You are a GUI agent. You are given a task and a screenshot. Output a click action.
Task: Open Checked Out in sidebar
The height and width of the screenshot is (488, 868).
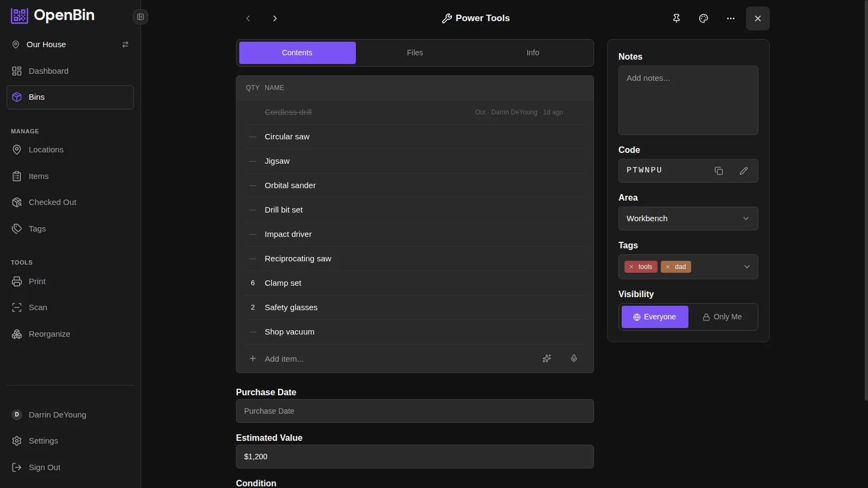click(x=52, y=202)
